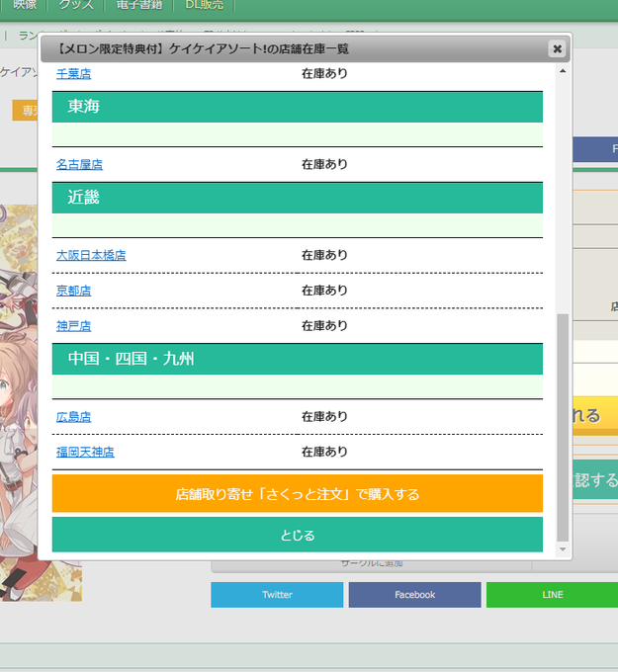
Task: Select the 近畿 region header
Action: coord(298,198)
